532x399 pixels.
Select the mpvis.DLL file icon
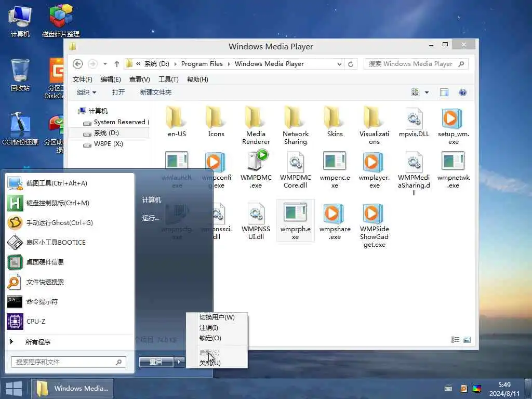click(414, 118)
